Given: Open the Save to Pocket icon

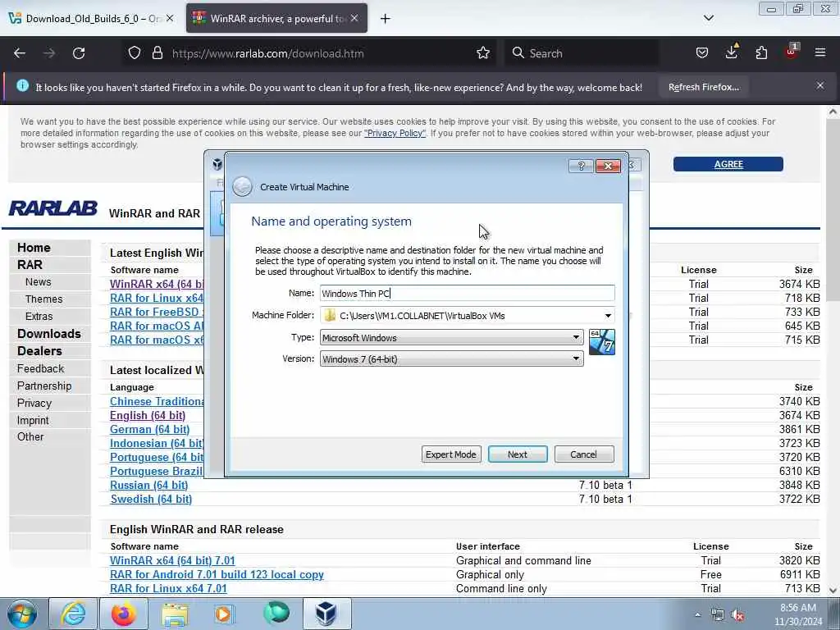Looking at the screenshot, I should click(702, 53).
